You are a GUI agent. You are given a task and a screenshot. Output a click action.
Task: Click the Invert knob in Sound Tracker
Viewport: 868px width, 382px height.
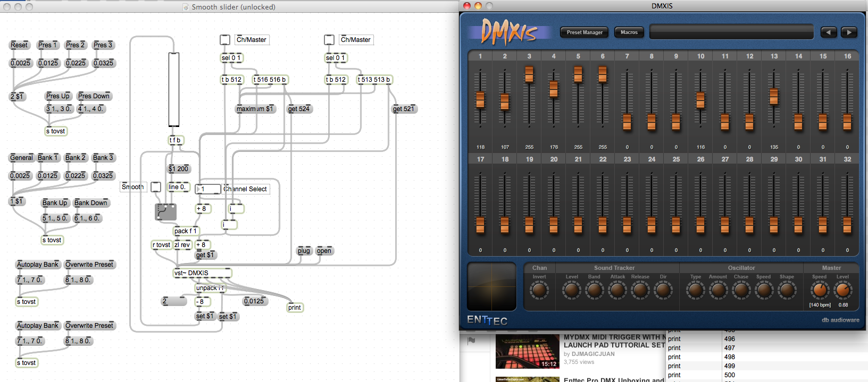[539, 290]
